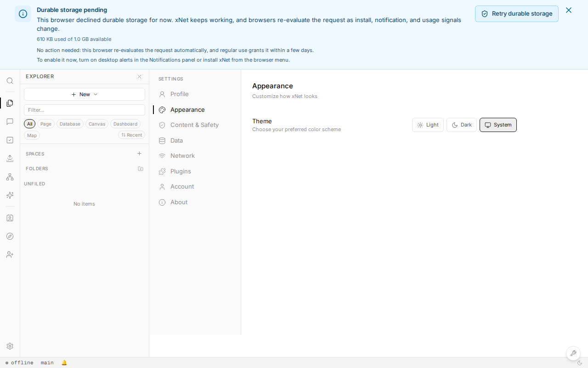The height and width of the screenshot is (368, 588).
Task: Open the compass discover icon in rail
Action: pyautogui.click(x=10, y=236)
